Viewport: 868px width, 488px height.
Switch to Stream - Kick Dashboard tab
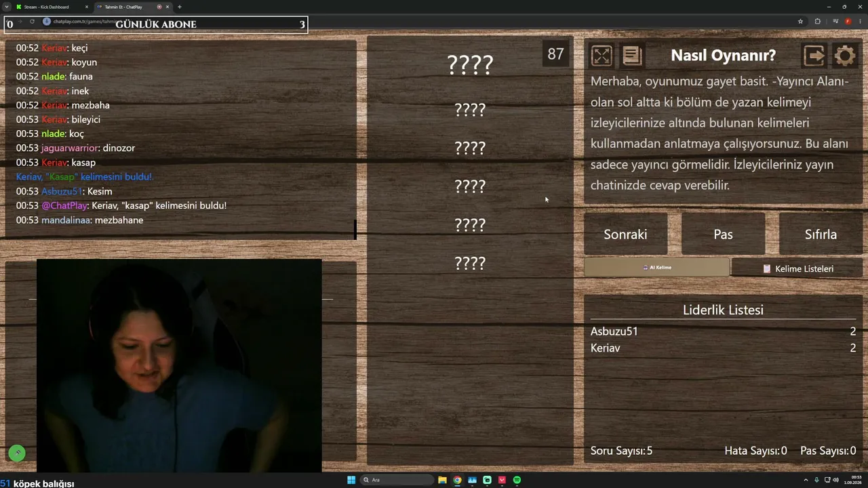(x=52, y=7)
